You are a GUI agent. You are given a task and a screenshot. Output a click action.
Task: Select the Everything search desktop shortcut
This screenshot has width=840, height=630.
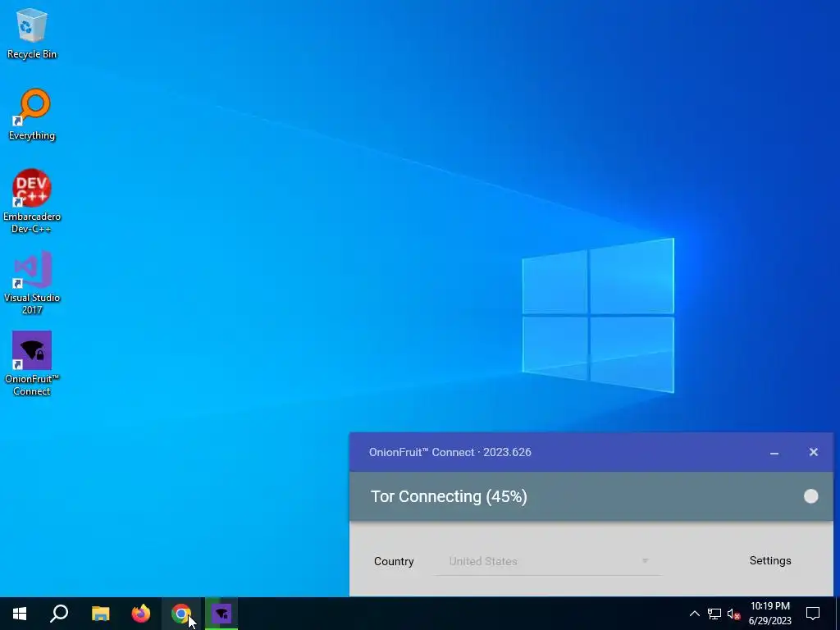[x=32, y=115]
